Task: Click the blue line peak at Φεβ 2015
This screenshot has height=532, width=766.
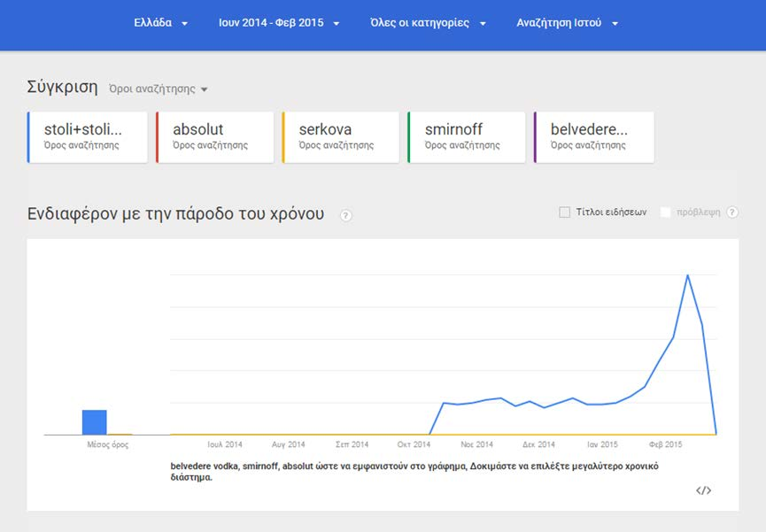Action: coord(688,275)
